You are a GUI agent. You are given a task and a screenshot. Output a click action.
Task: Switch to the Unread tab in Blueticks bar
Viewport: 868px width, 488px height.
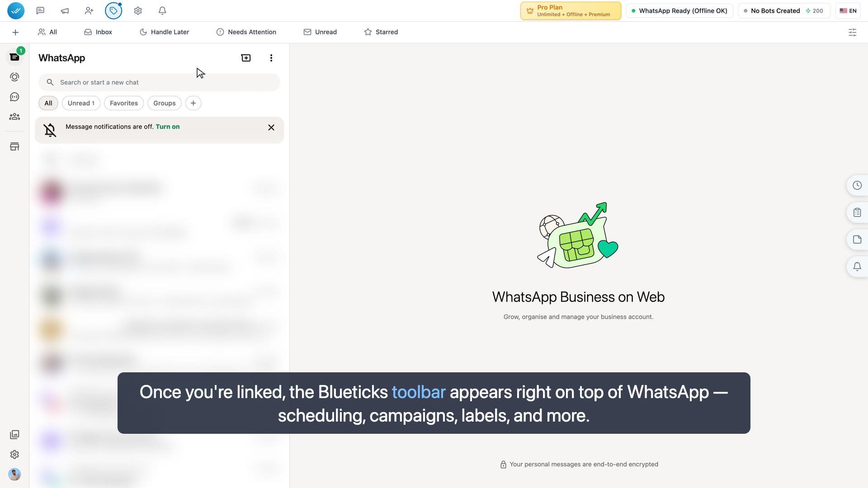click(x=320, y=32)
